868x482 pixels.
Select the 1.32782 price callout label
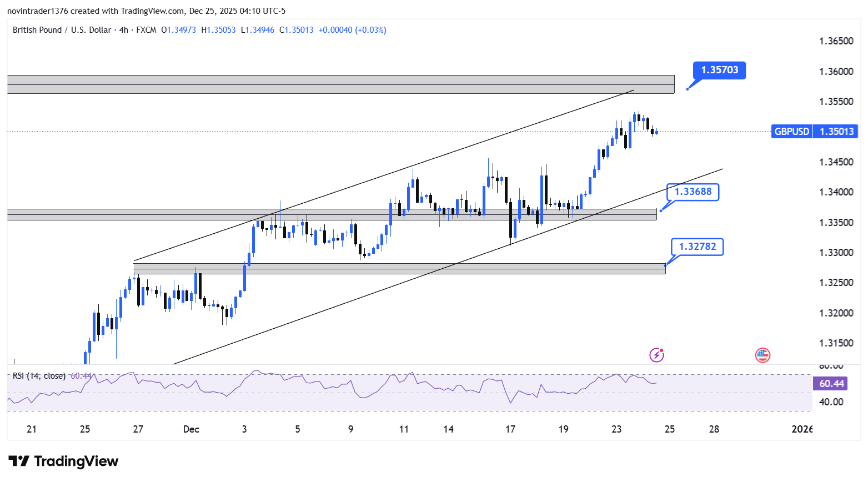pos(697,247)
